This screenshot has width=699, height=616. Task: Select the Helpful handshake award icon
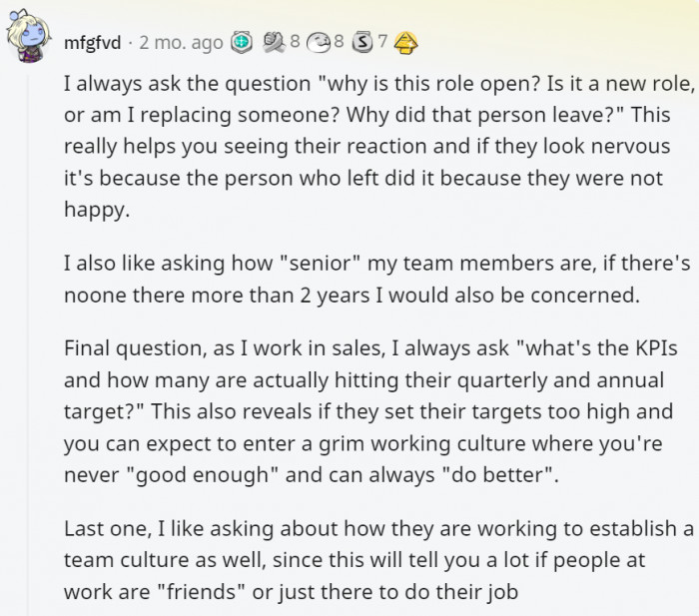tap(275, 42)
